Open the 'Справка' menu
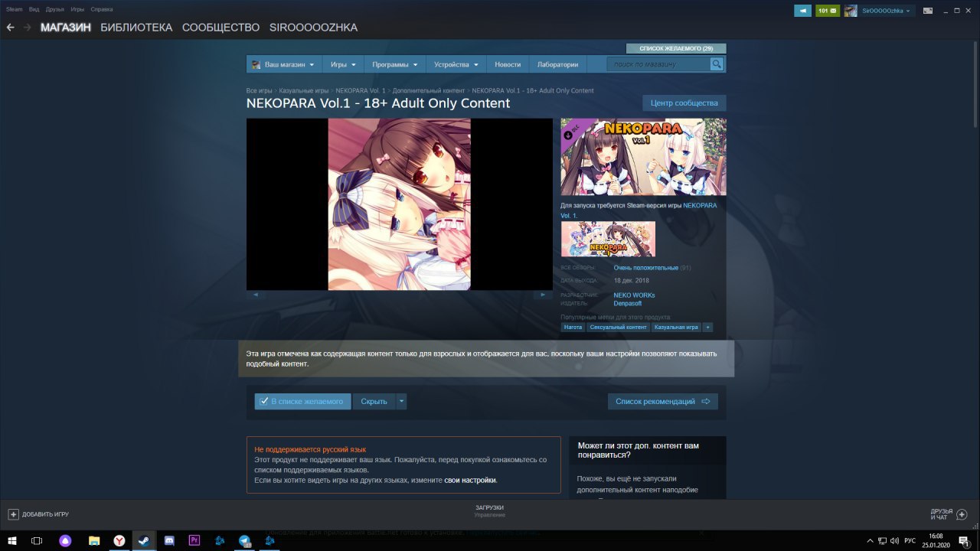This screenshot has width=980, height=551. coord(102,9)
